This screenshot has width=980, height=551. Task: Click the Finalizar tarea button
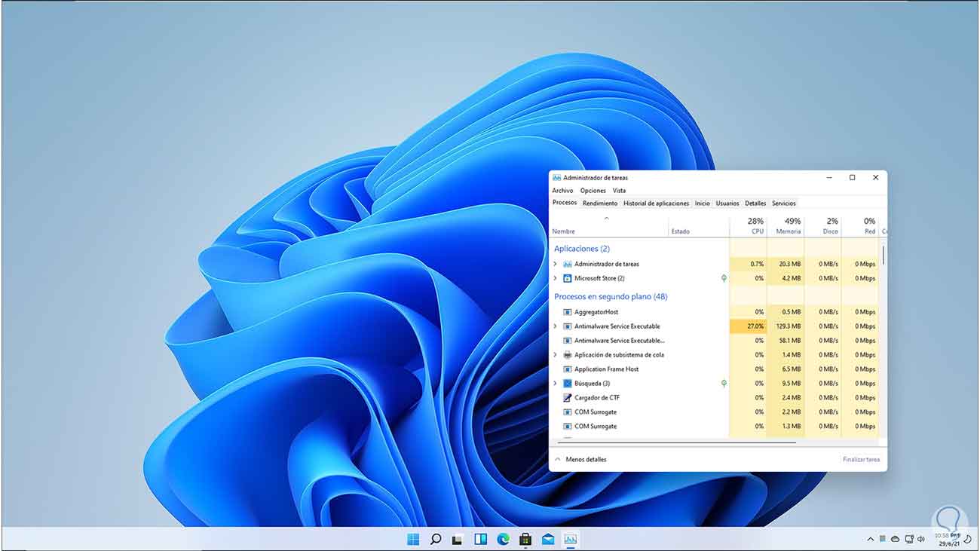pos(860,459)
